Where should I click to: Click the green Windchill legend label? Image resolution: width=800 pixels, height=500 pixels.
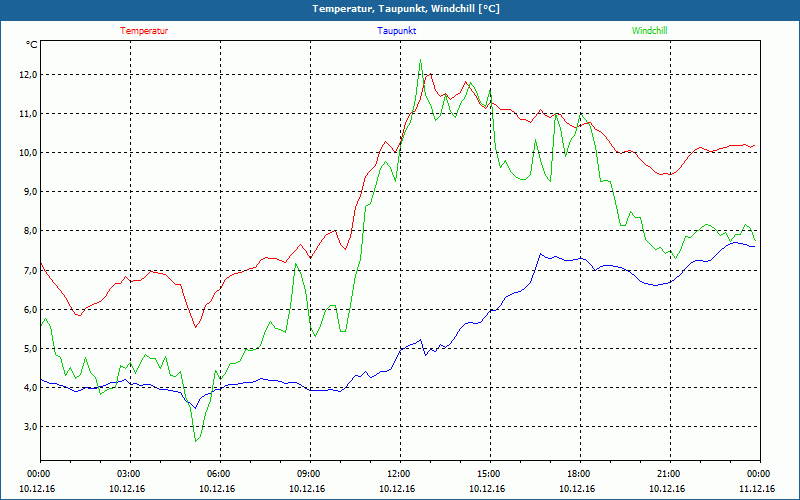[649, 31]
